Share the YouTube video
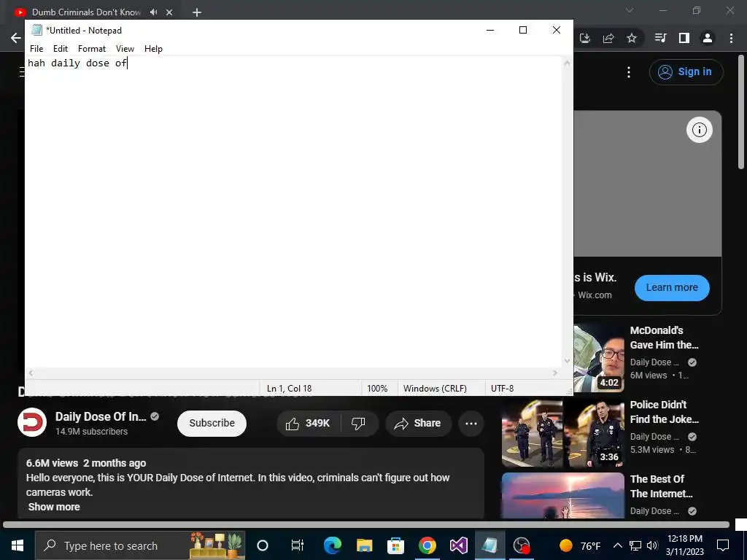747x560 pixels. click(x=418, y=424)
